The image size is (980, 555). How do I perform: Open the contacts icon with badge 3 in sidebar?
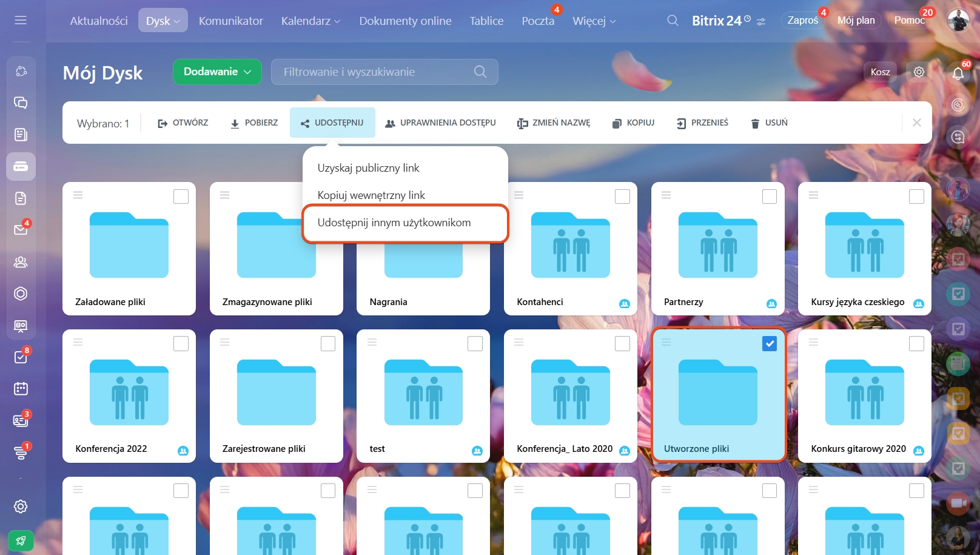coord(21,420)
